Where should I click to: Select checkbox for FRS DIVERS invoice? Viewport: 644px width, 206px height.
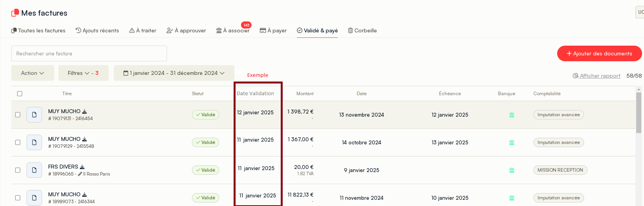pos(18,170)
